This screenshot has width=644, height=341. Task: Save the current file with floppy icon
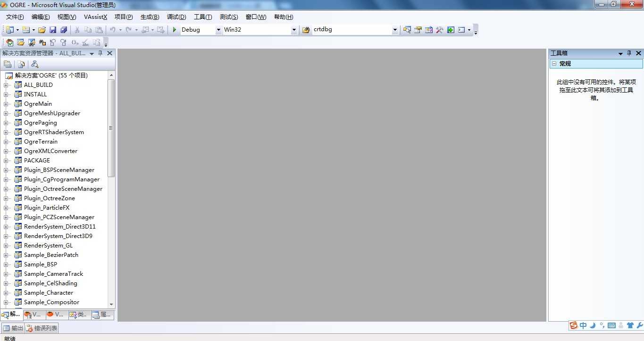point(53,30)
